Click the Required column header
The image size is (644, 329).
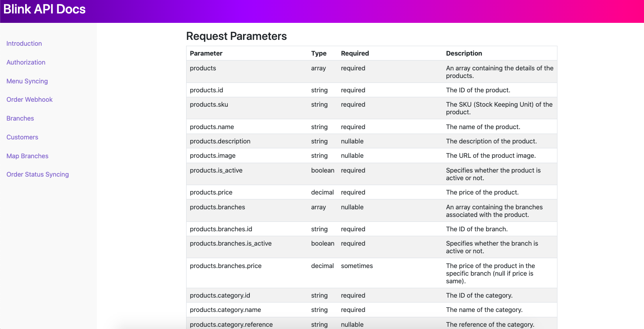click(355, 53)
